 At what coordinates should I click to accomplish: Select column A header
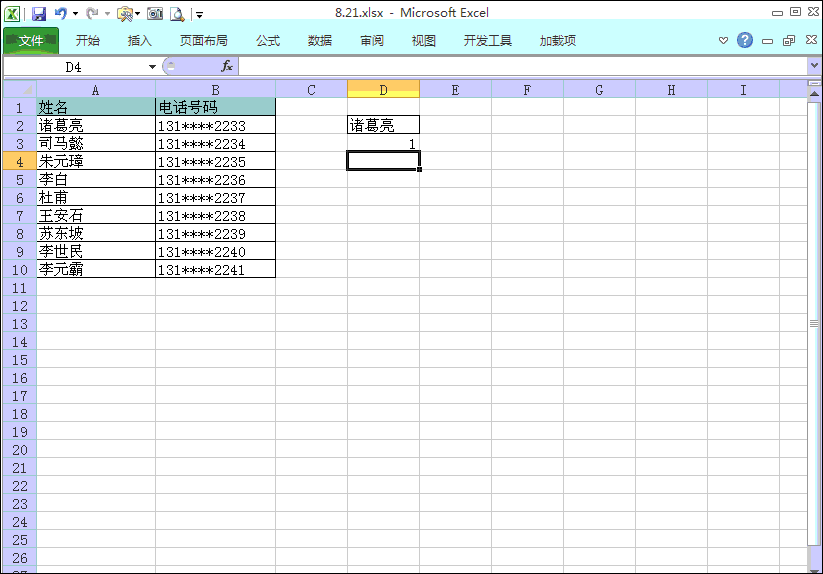point(96,90)
